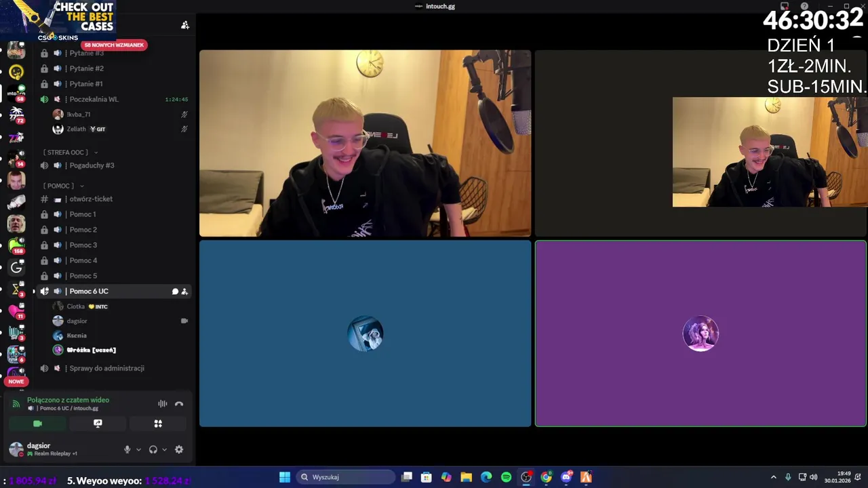Toggle the camera button in voice panel

[38, 424]
